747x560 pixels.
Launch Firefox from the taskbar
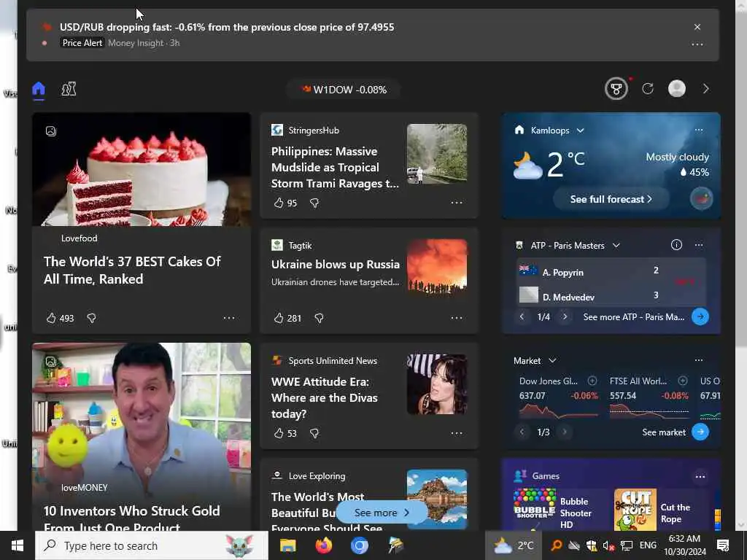(x=324, y=545)
